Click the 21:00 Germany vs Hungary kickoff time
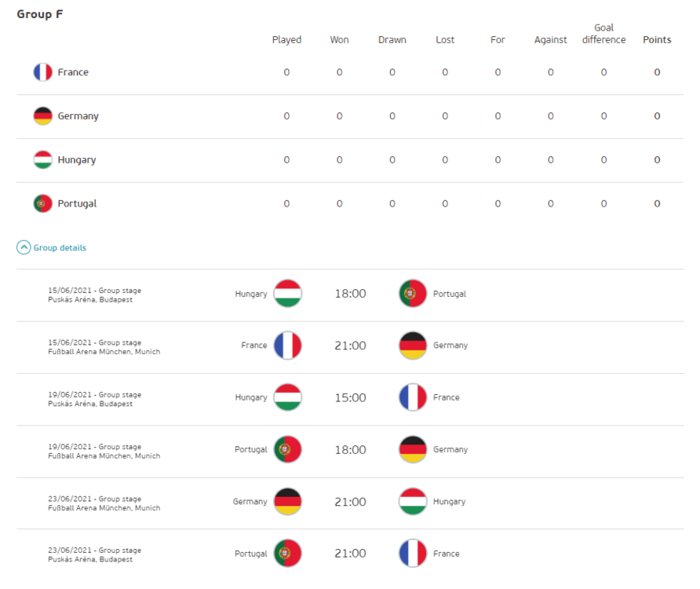700x589 pixels. (x=350, y=502)
